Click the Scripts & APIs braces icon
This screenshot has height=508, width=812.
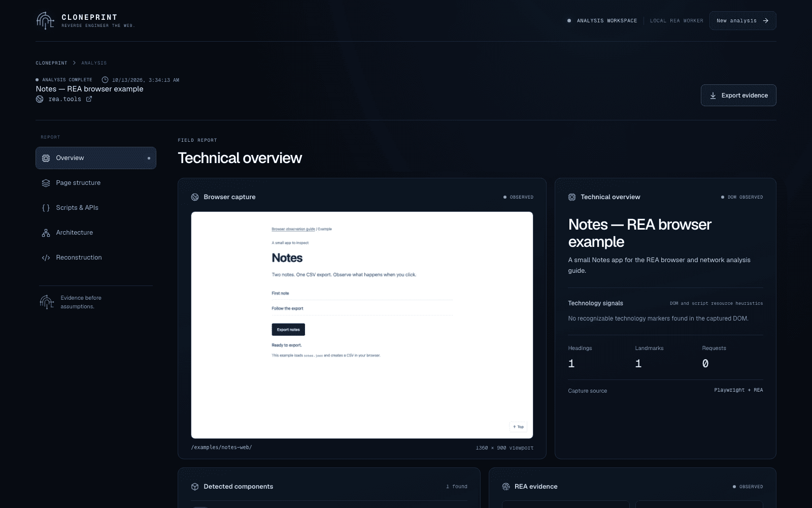(x=46, y=208)
